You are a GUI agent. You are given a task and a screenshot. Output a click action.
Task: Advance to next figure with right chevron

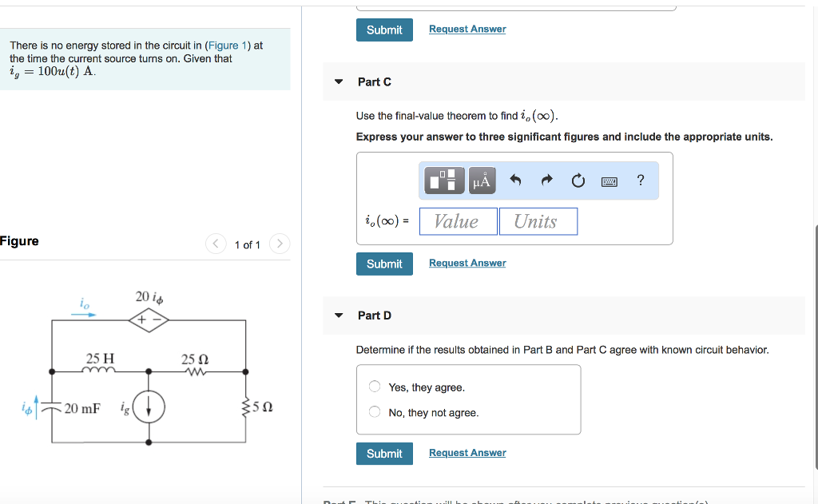click(x=280, y=244)
